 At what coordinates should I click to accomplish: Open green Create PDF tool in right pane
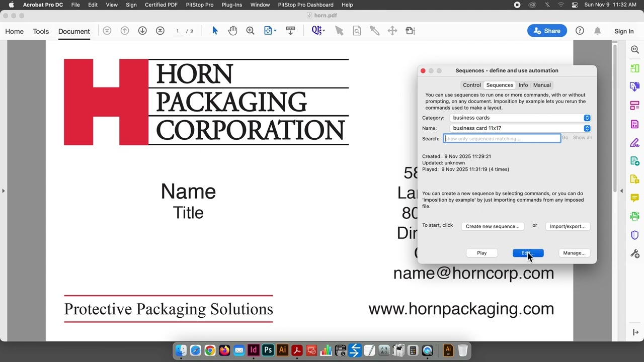point(635,68)
